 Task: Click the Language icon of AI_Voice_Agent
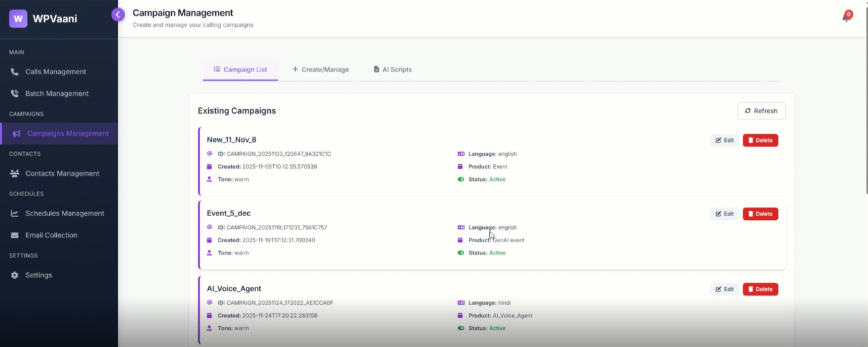tap(461, 303)
